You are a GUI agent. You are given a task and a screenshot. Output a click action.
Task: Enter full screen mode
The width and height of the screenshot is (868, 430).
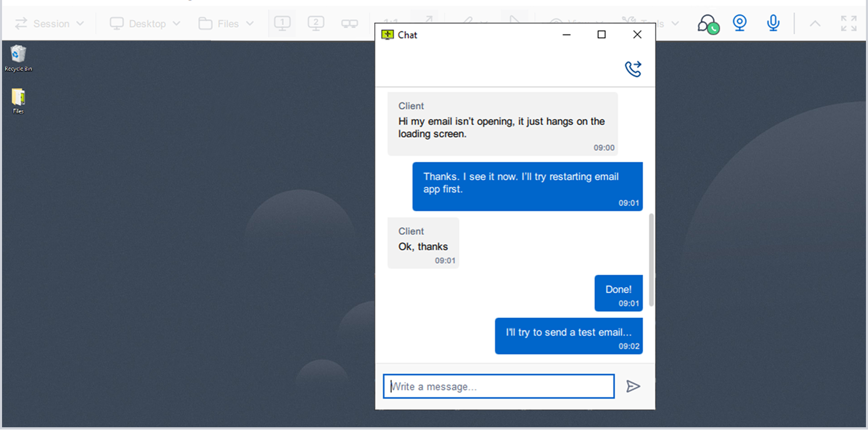849,23
